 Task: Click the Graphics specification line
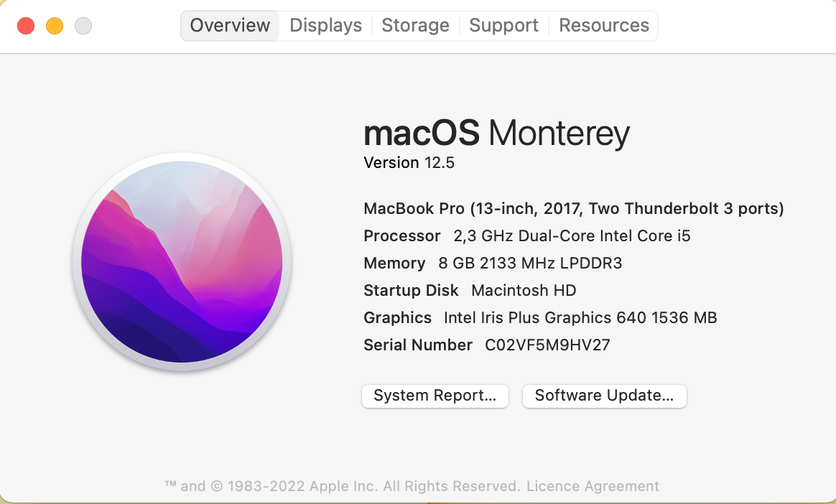pos(539,317)
